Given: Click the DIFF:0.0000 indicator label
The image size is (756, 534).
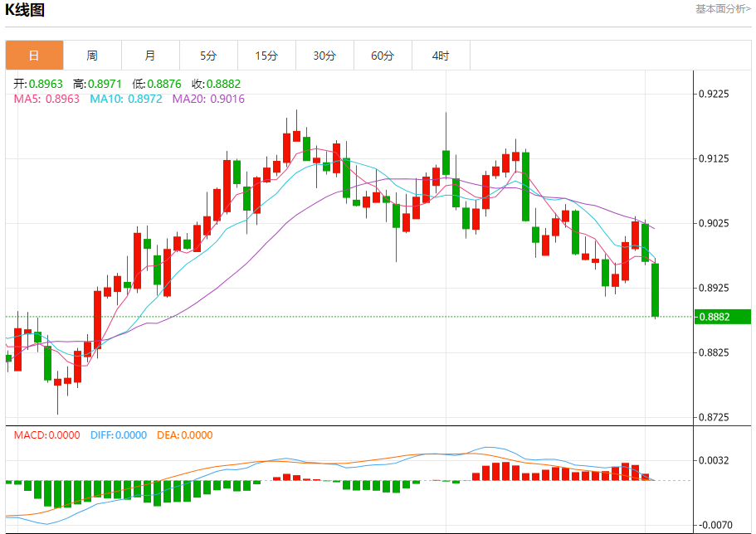Looking at the screenshot, I should (119, 435).
